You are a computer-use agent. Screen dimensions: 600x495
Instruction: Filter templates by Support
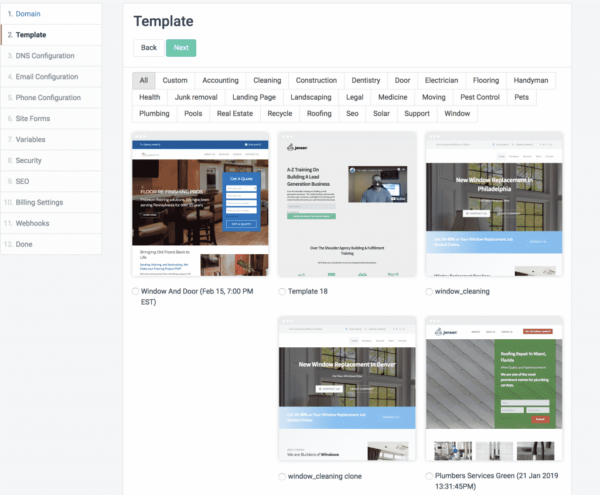pyautogui.click(x=417, y=114)
